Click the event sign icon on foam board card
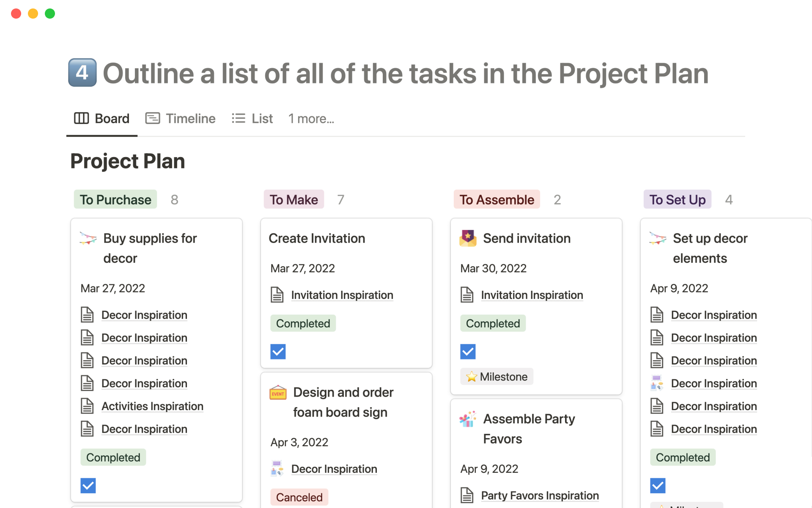 coord(278,393)
